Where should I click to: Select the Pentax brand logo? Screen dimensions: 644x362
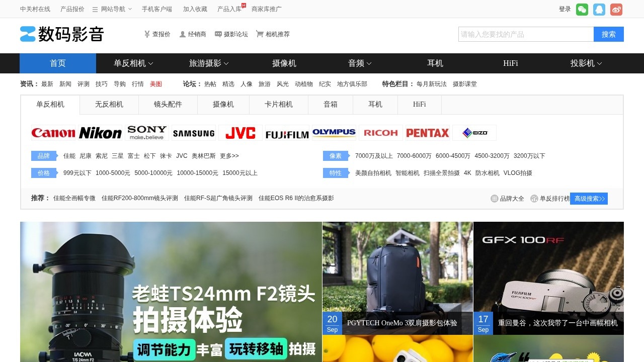tap(428, 133)
